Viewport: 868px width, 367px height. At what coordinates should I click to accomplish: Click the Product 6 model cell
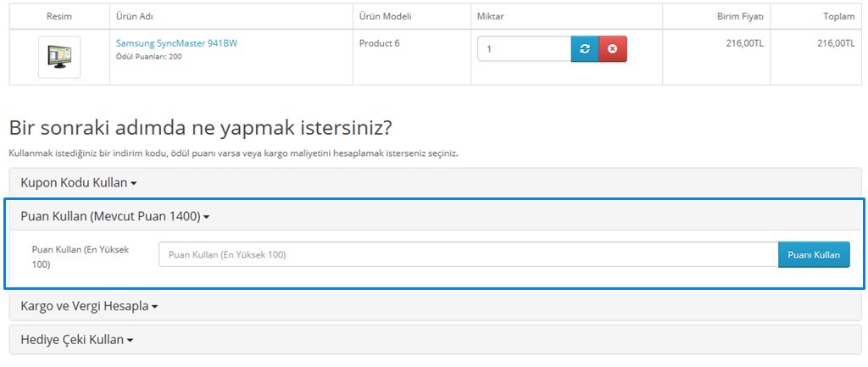click(x=379, y=43)
